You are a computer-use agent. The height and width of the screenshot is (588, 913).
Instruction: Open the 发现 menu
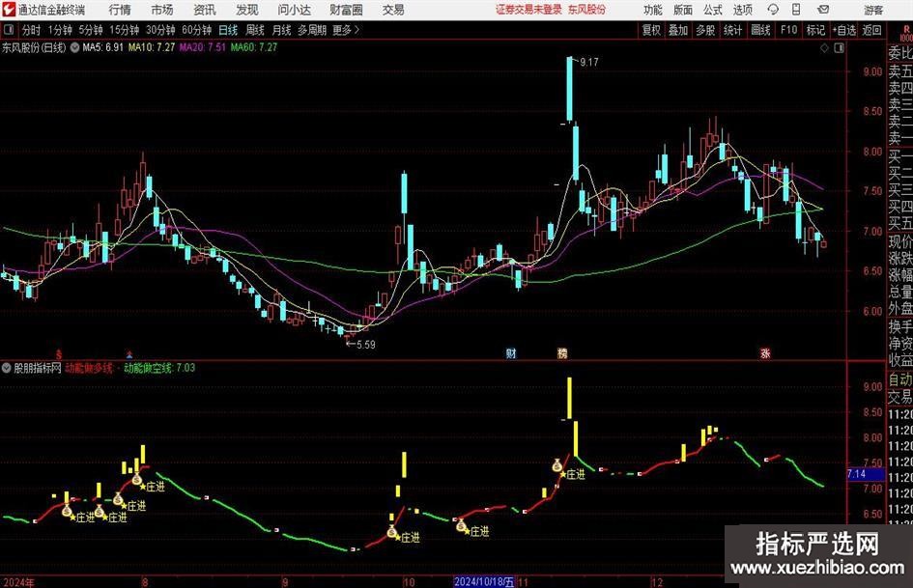click(x=247, y=10)
